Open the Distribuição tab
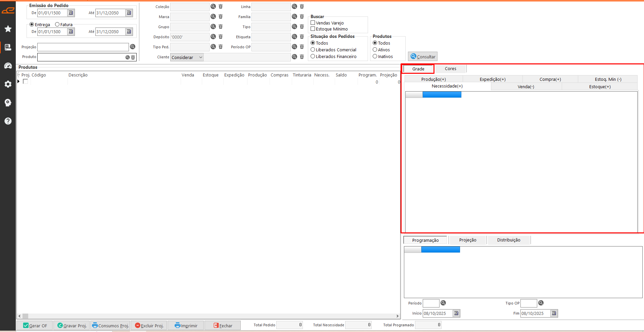Image resolution: width=644 pixels, height=332 pixels. coord(508,240)
